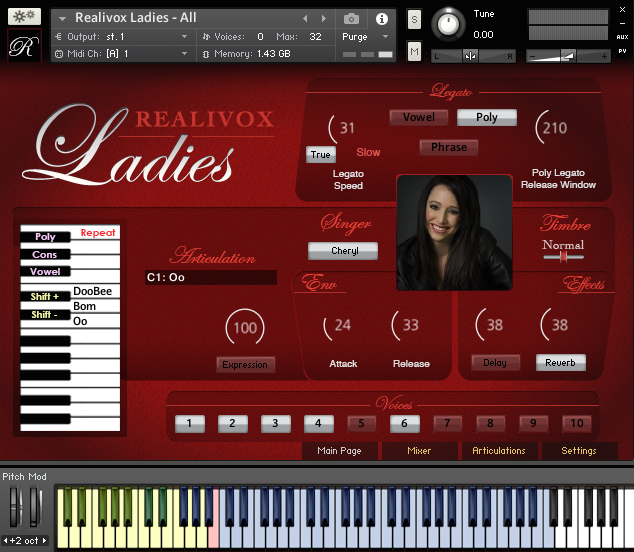This screenshot has height=552, width=634.
Task: Click the wrench and gear settings icon
Action: 24,17
